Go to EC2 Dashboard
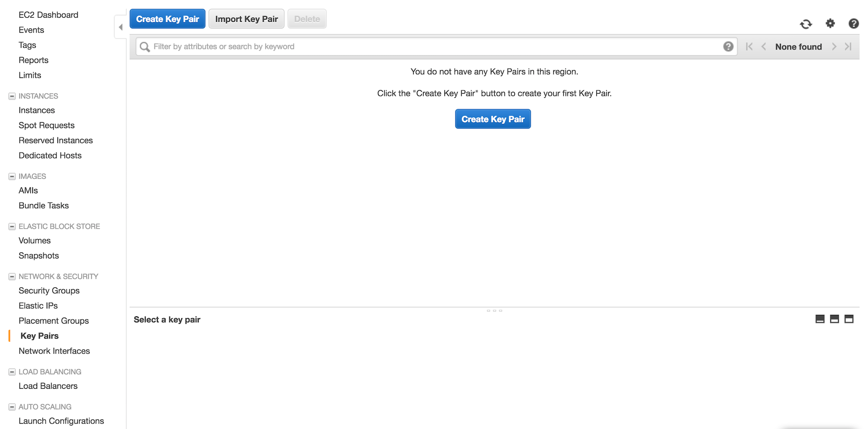 click(x=48, y=15)
